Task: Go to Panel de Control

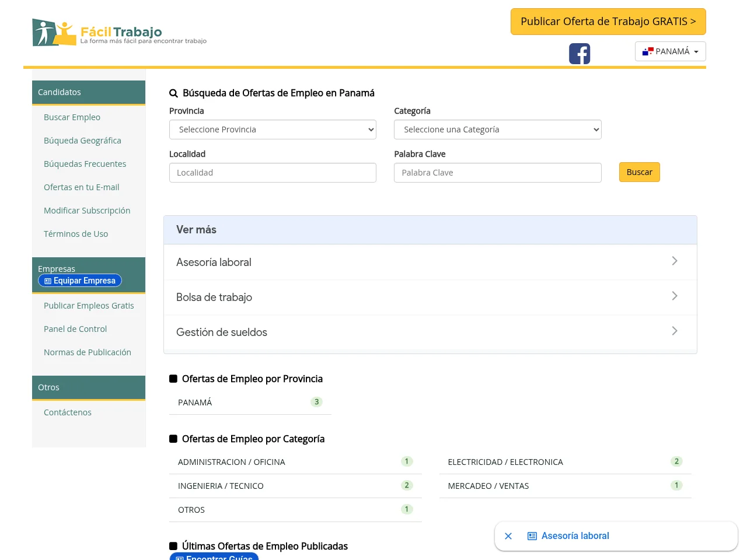Action: point(75,329)
